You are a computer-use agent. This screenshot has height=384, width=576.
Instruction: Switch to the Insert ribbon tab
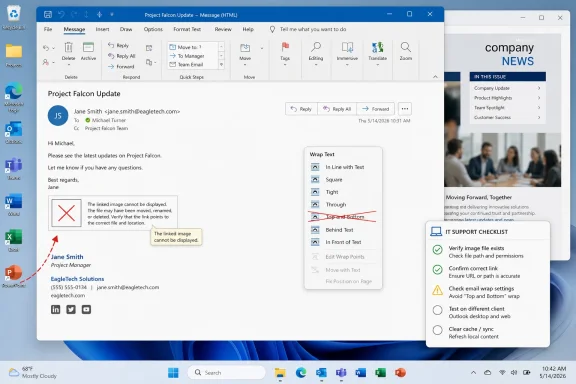[102, 29]
